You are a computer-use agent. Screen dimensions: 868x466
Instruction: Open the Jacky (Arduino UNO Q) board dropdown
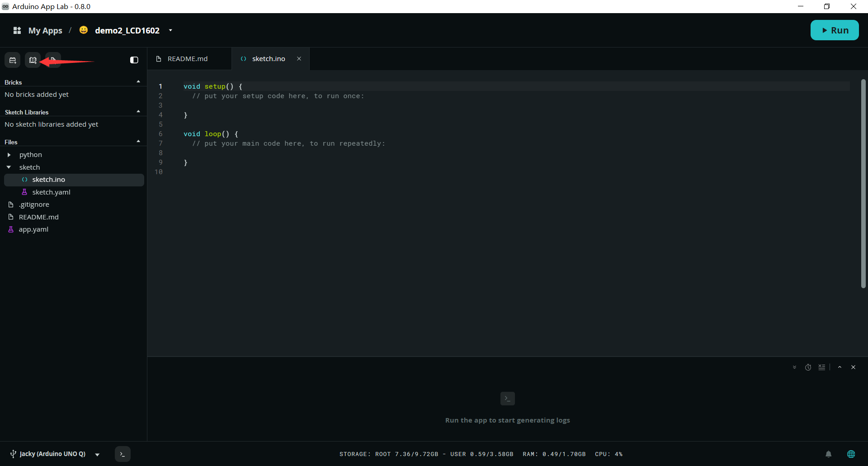97,454
